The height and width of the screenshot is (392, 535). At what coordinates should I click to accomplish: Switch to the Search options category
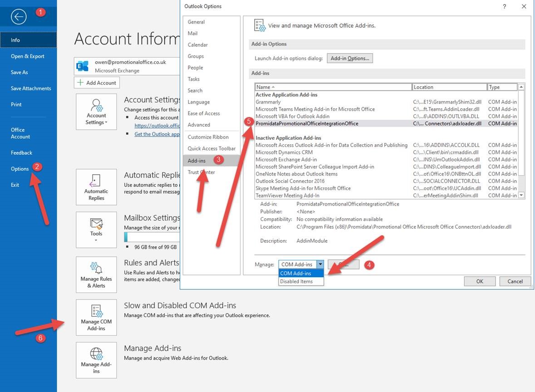[211, 90]
